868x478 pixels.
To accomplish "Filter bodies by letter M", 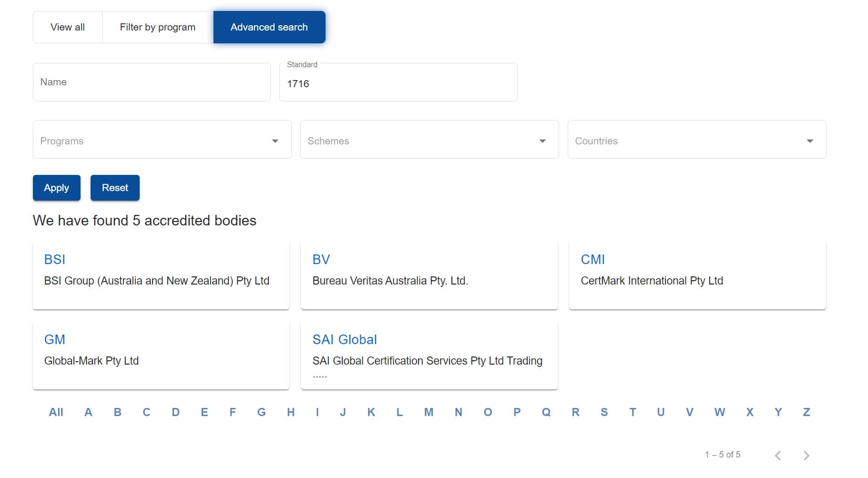I will point(429,412).
